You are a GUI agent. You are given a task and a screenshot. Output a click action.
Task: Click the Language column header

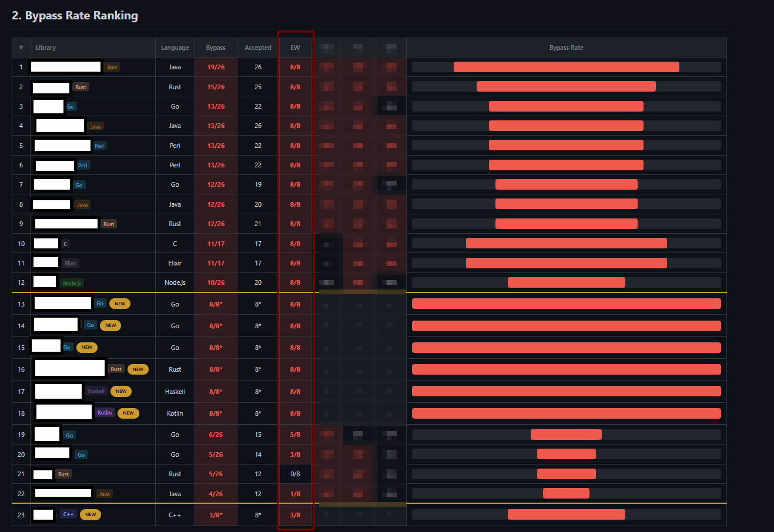pos(175,48)
